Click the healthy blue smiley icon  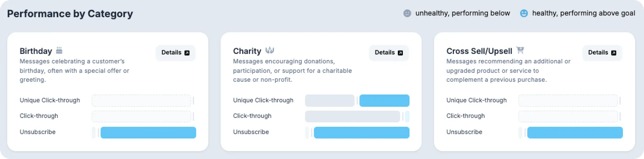click(x=524, y=13)
